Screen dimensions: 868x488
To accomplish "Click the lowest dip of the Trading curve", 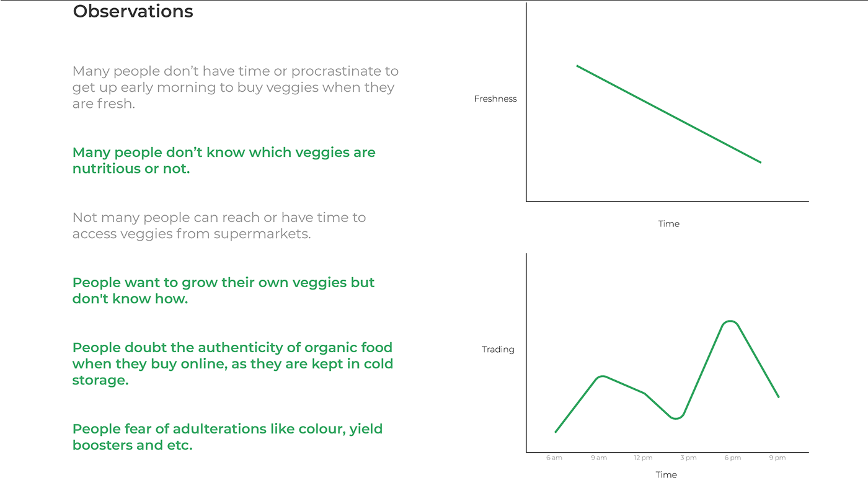I will coord(676,419).
